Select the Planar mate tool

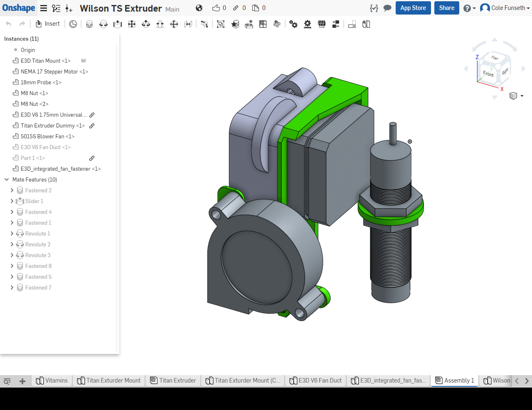pyautogui.click(x=132, y=24)
